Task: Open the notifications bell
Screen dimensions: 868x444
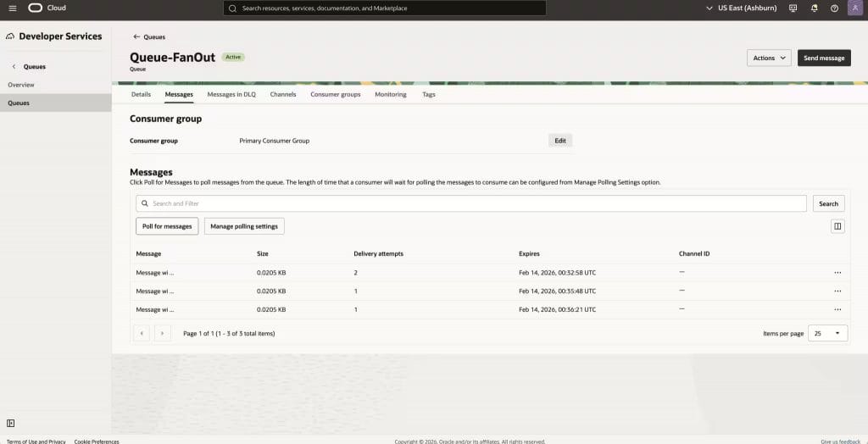Action: pos(814,8)
